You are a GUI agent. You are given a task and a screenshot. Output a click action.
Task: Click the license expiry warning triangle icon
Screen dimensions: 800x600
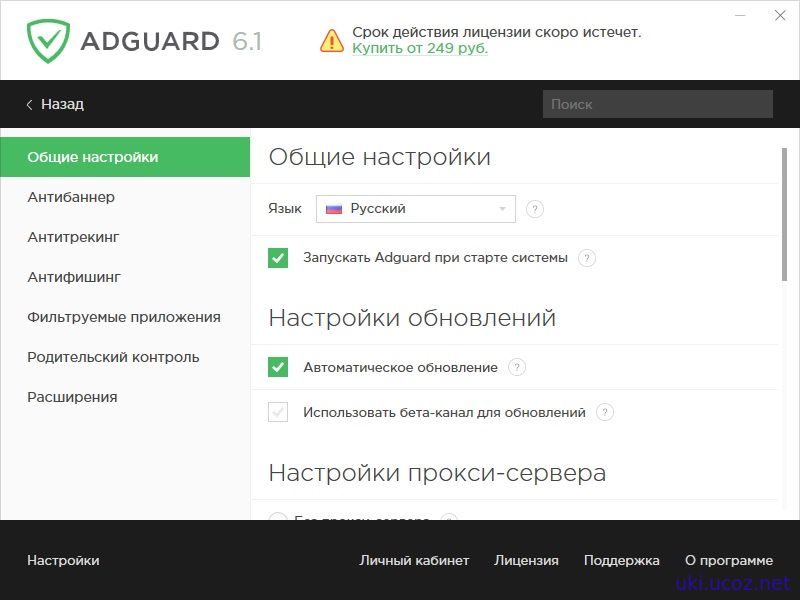pyautogui.click(x=332, y=41)
